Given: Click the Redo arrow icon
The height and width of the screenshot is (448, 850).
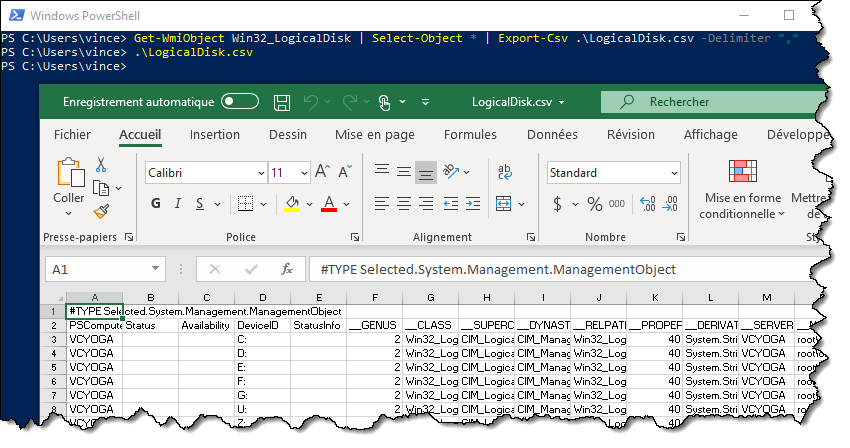Looking at the screenshot, I should click(x=350, y=102).
